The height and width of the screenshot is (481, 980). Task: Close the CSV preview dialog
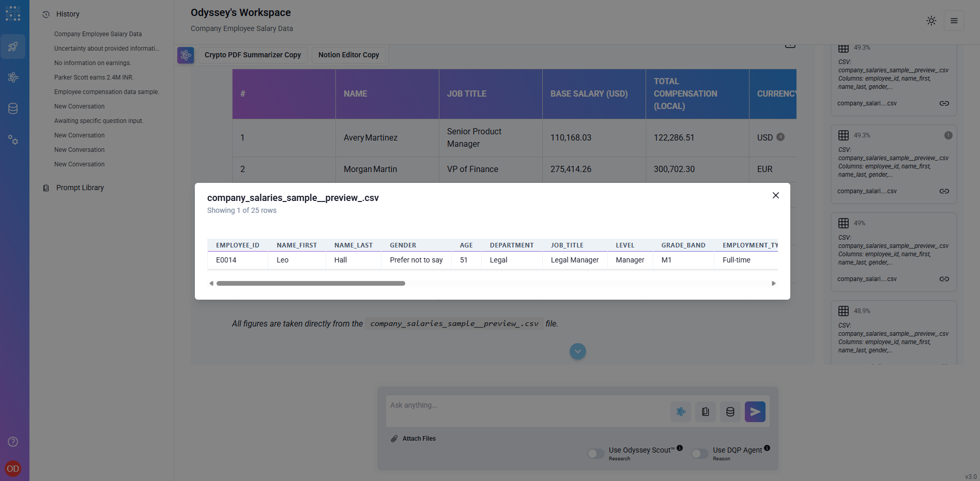775,195
